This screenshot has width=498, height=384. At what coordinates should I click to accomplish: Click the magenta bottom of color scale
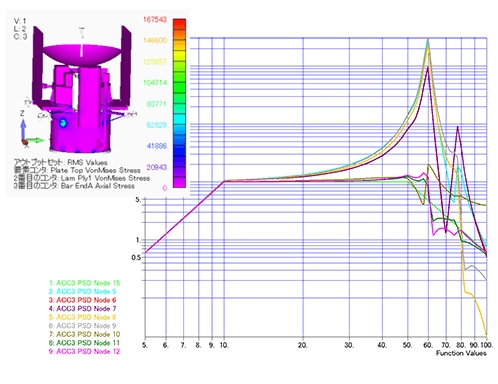(179, 182)
